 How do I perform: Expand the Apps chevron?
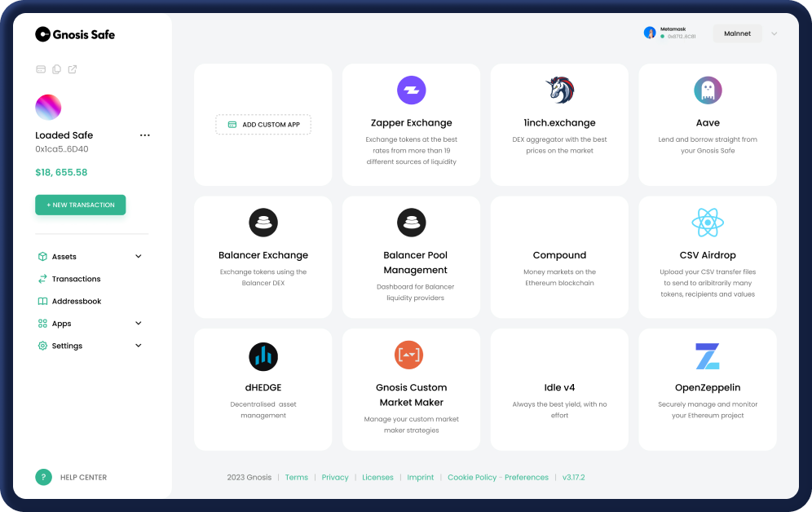(x=139, y=323)
